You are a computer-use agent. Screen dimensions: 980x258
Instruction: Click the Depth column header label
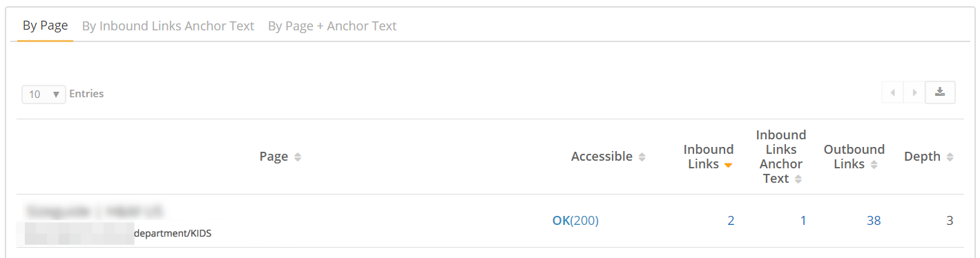(922, 157)
